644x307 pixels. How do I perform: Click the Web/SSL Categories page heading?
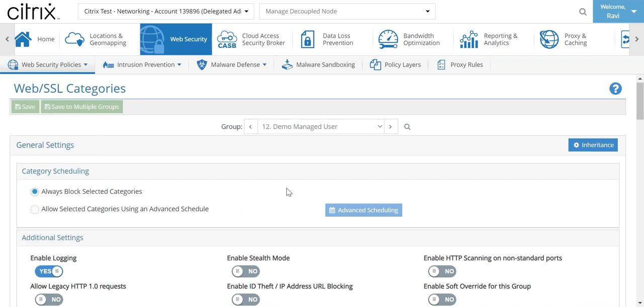(x=69, y=89)
